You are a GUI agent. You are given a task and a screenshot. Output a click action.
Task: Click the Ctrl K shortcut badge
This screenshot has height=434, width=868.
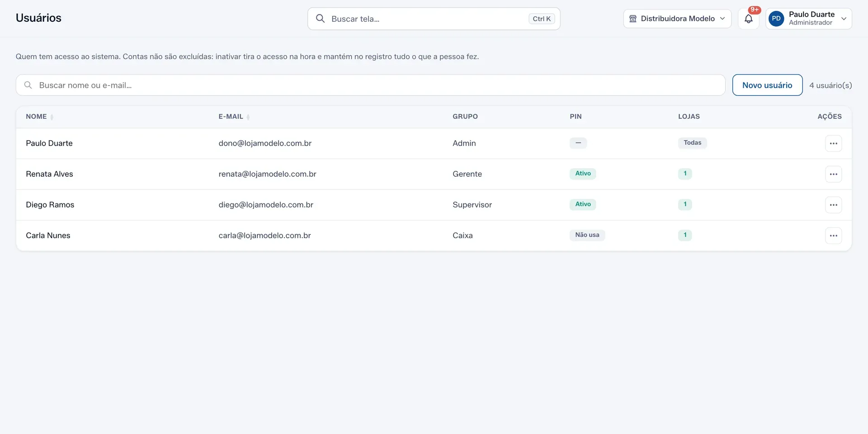click(542, 19)
